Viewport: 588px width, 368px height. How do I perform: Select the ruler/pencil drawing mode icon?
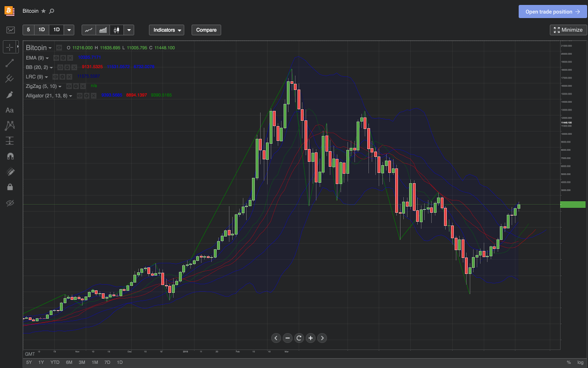coord(10,172)
